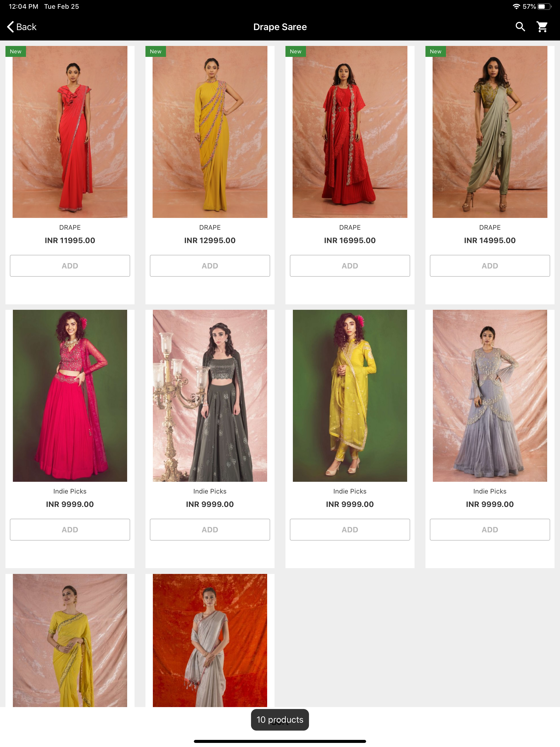
Task: Add the lavender gown Indie Picks item
Action: [x=490, y=530]
